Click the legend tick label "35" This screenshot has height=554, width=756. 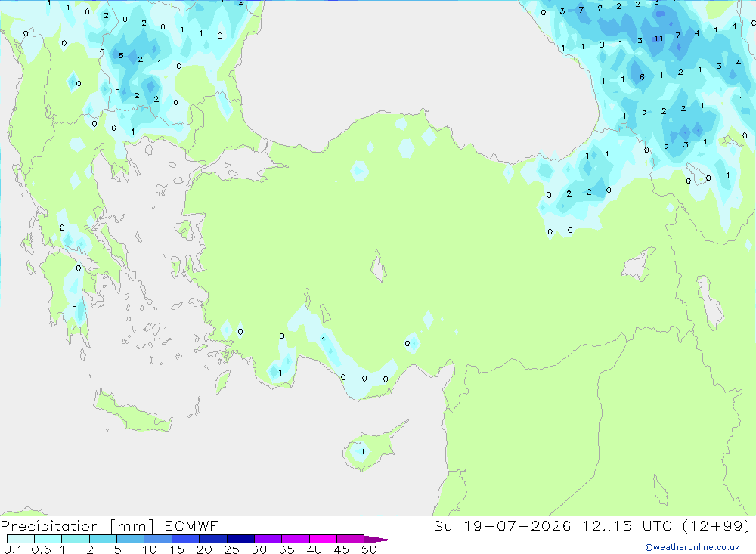pos(287,549)
